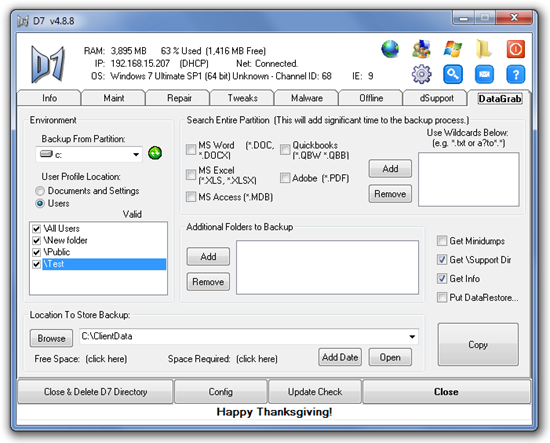This screenshot has width=550, height=443.
Task: Enable MS Access (*.MDB) checkbox
Action: coord(191,196)
